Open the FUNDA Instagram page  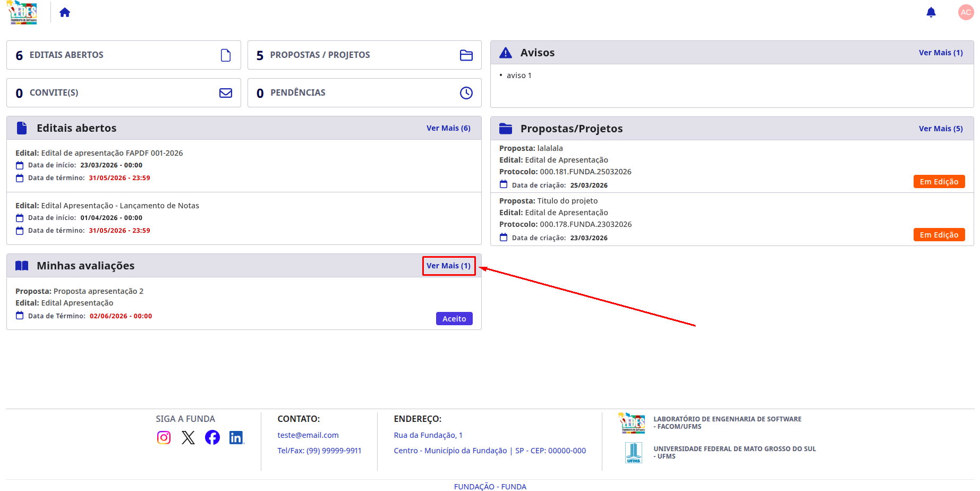164,437
